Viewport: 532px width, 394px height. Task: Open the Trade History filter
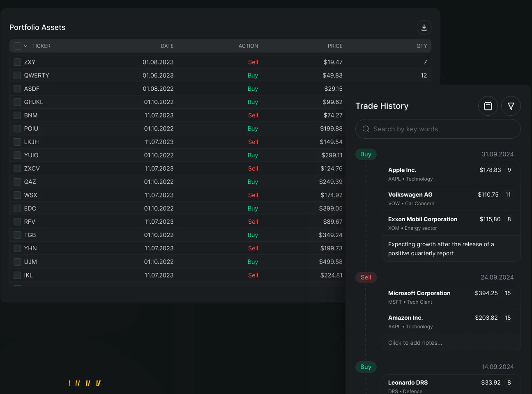pyautogui.click(x=511, y=106)
